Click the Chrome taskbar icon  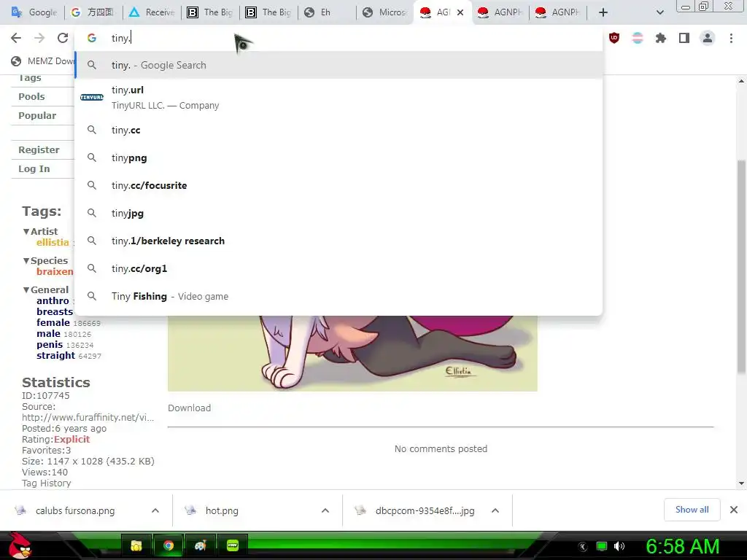pyautogui.click(x=168, y=545)
